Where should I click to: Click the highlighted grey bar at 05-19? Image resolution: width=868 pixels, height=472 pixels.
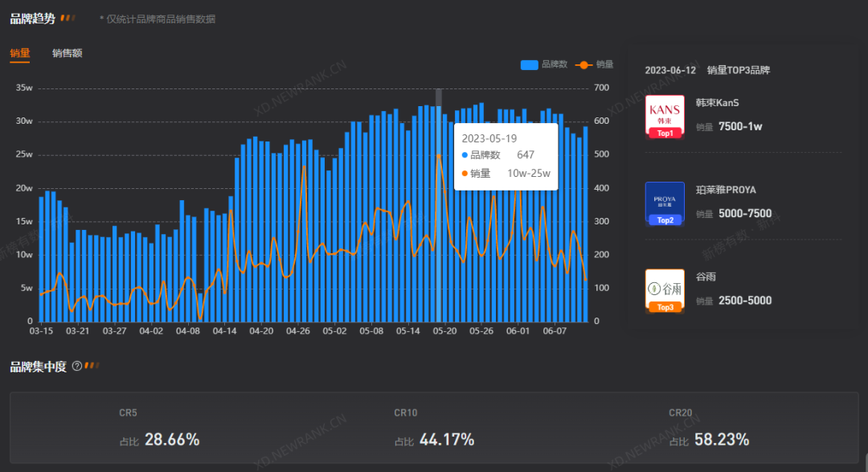tap(438, 241)
